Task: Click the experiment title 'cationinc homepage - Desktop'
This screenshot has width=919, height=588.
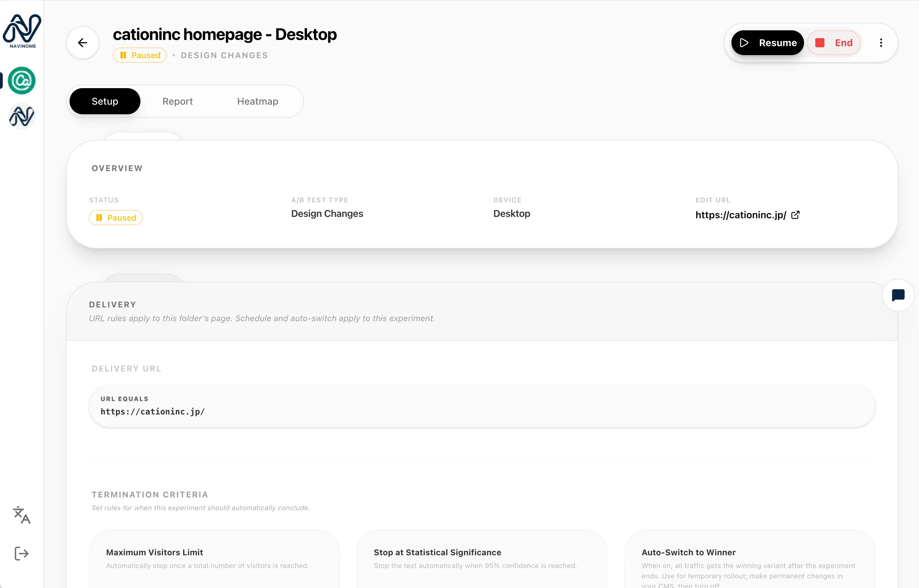Action: [225, 34]
